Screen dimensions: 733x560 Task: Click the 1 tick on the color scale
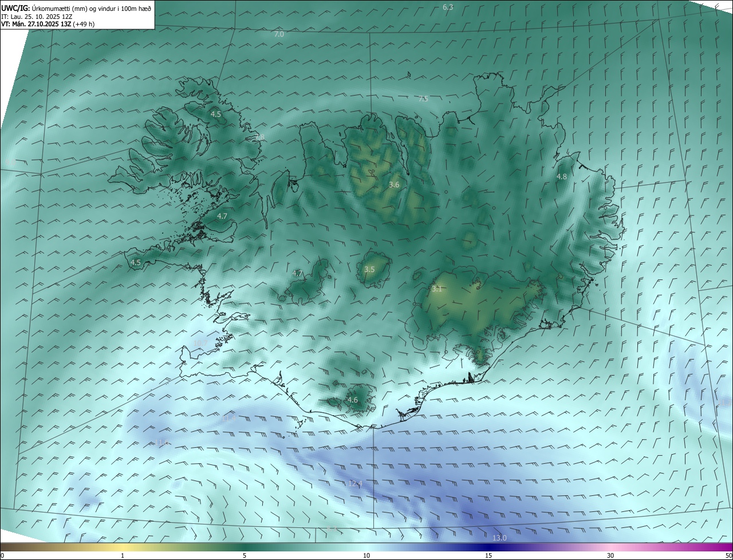(x=123, y=555)
